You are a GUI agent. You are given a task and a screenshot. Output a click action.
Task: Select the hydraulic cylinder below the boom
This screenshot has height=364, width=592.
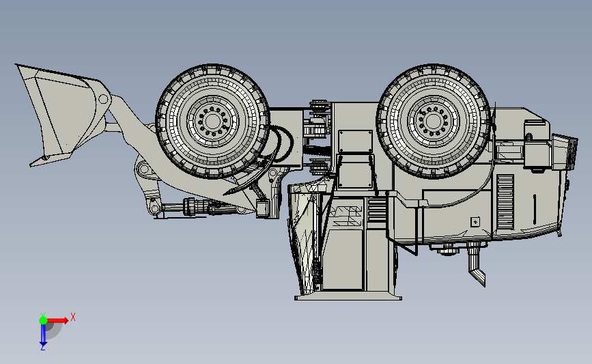coord(206,208)
